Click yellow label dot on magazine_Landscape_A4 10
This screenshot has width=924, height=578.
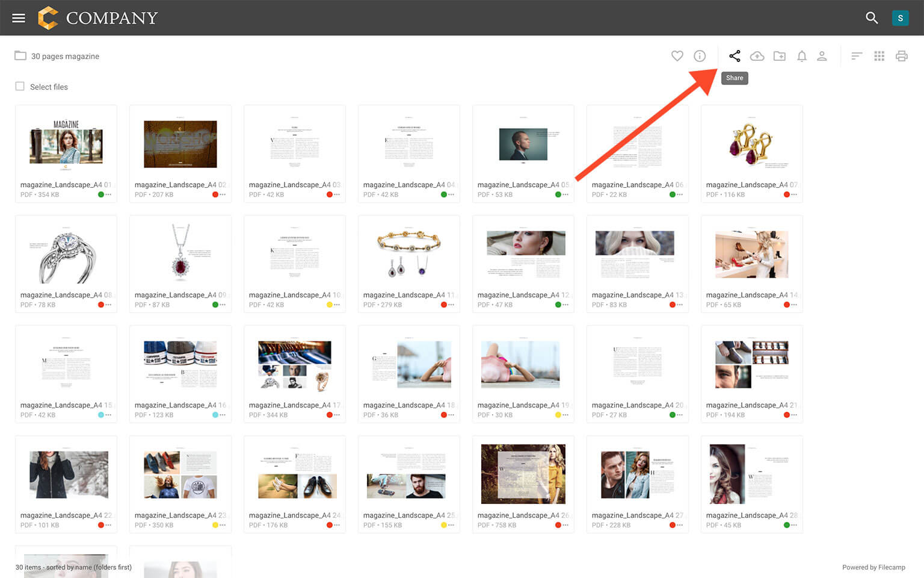(x=329, y=305)
